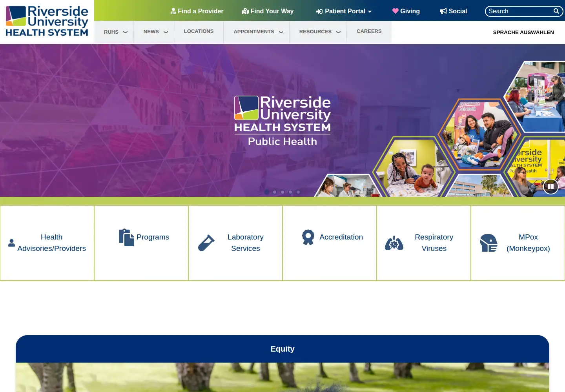565x392 pixels.
Task: Open the Careers menu item
Action: 369,31
